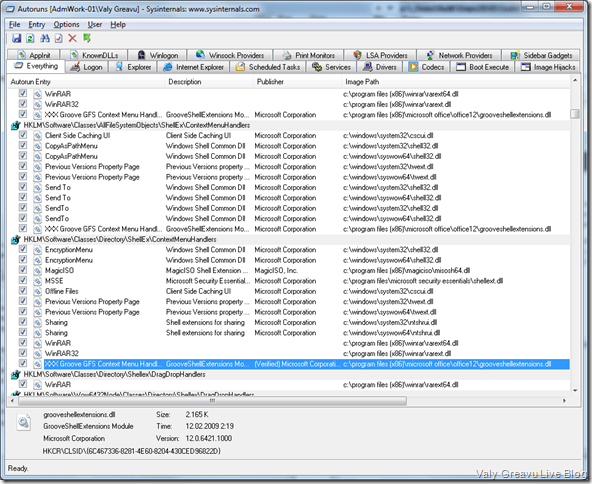Open the Boot Execute tab
Image resolution: width=592 pixels, height=484 pixels.
[x=483, y=67]
